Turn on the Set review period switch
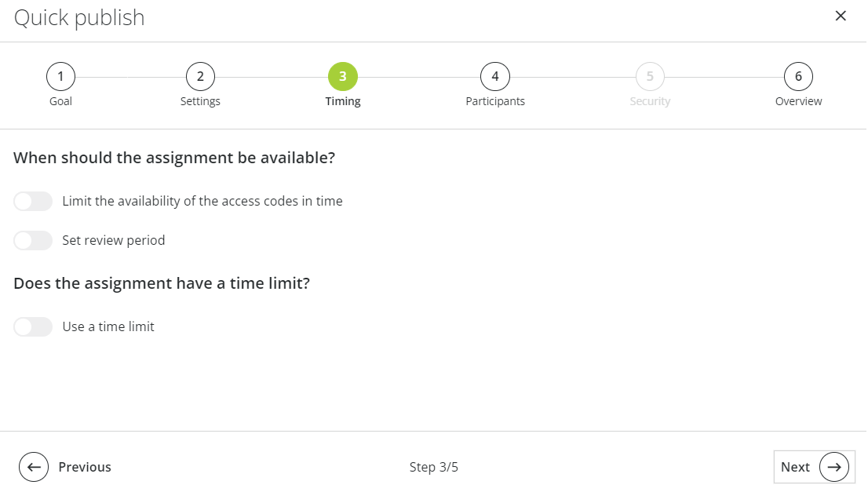Viewport: 868px width, 492px height. point(33,240)
